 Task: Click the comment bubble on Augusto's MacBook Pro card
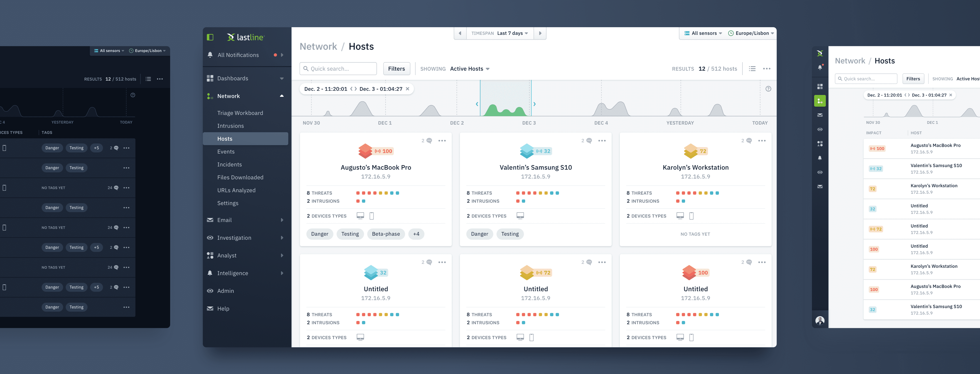[x=429, y=140]
